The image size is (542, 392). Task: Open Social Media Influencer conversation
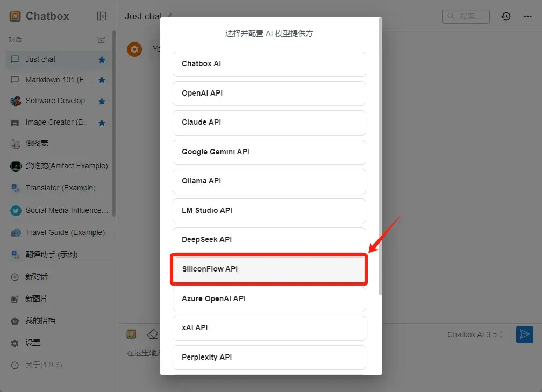(59, 210)
